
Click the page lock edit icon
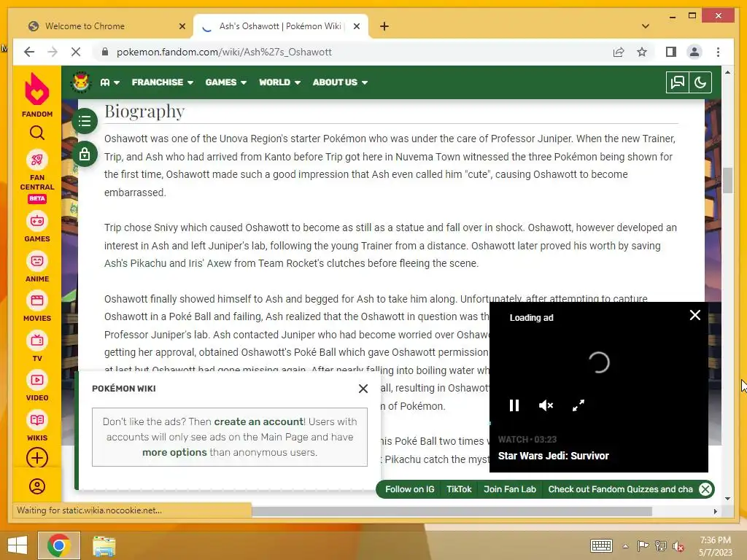point(85,154)
